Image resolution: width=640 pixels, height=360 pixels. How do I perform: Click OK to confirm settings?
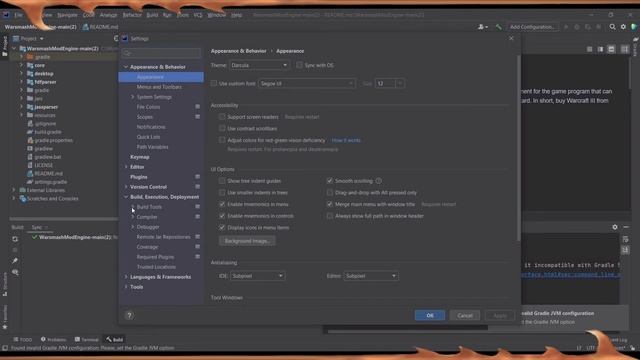click(430, 315)
